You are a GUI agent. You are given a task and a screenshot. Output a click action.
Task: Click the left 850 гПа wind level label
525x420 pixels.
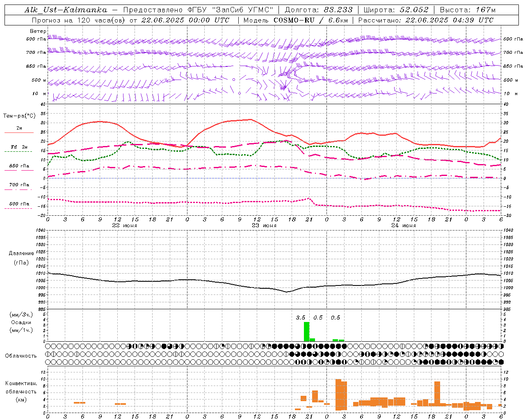pyautogui.click(x=36, y=66)
